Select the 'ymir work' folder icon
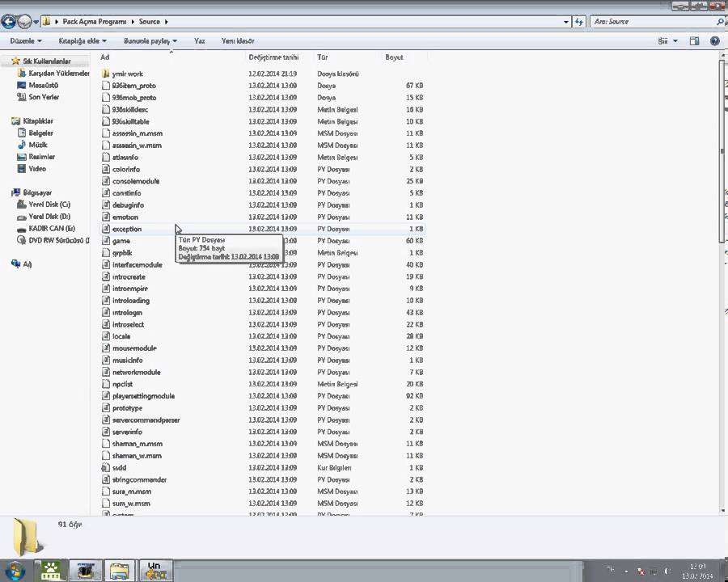The width and height of the screenshot is (728, 582). click(x=105, y=74)
